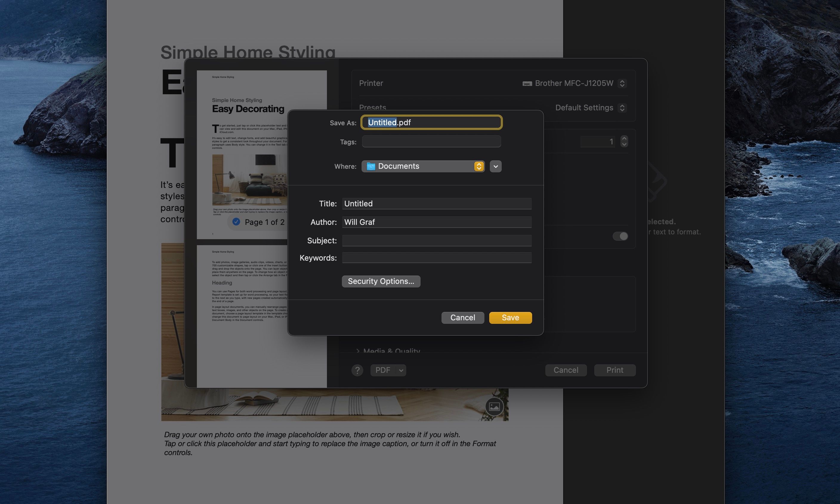Viewport: 840px width, 504px height.
Task: Toggle the Page 1 of 2 checkmark
Action: (236, 222)
